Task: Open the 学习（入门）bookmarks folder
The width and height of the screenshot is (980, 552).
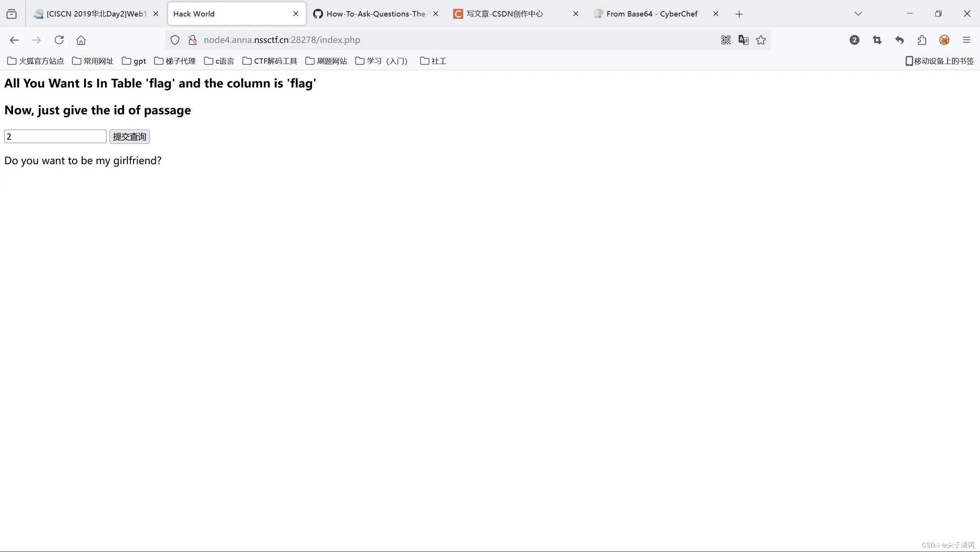Action: point(380,61)
